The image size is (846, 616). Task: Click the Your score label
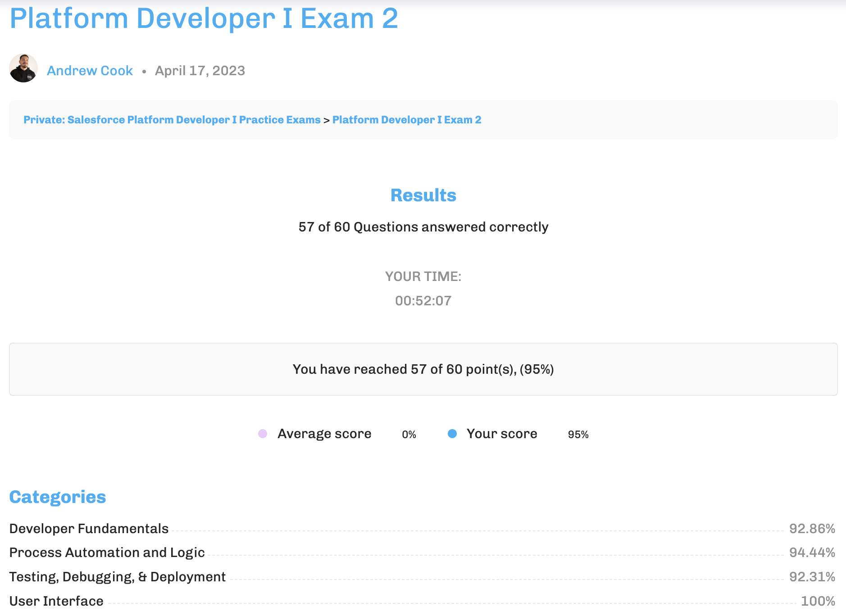[502, 434]
